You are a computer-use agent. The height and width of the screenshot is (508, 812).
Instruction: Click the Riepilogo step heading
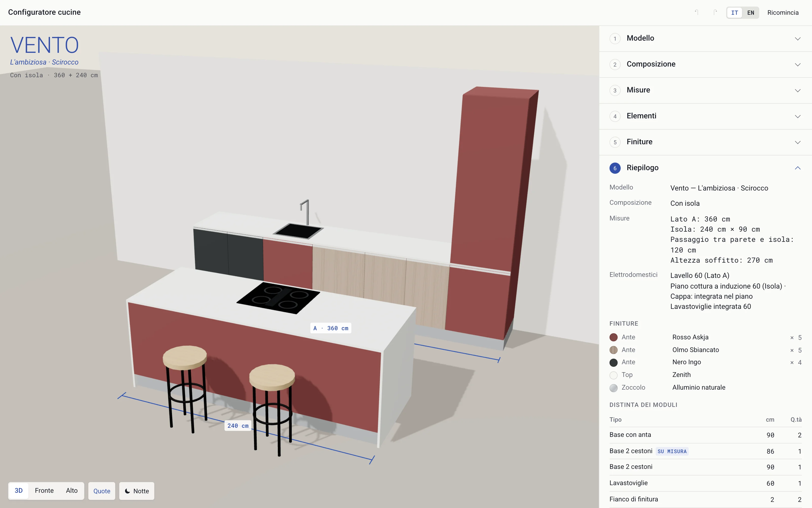(x=642, y=168)
